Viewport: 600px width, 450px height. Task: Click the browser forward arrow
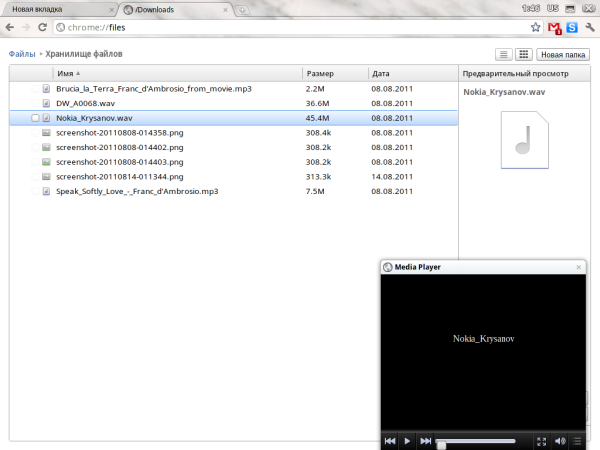click(26, 27)
